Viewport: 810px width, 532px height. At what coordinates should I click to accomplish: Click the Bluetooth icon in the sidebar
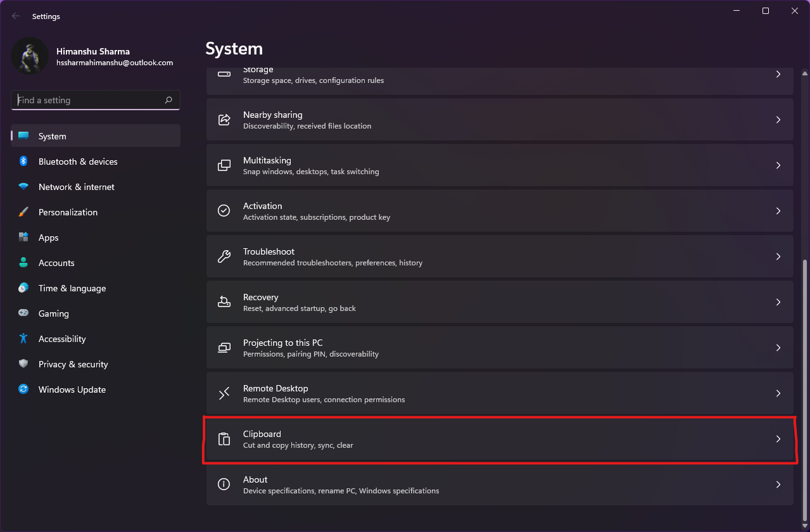pos(23,161)
